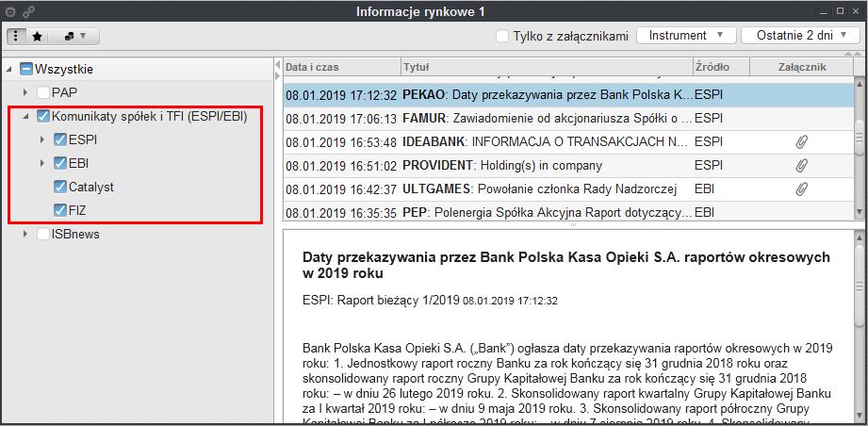Uncheck the ESPI checkbox

click(x=59, y=140)
